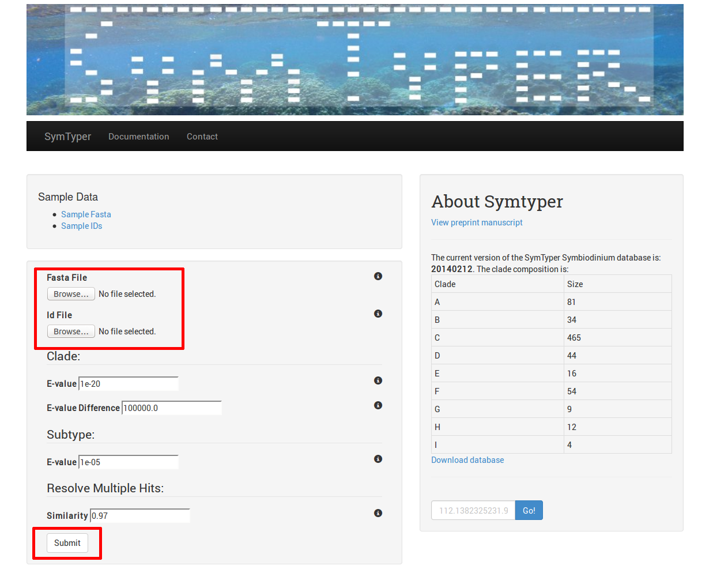Open info icon for Clade E-value
Viewport: 713px width, 588px height.
[x=378, y=380]
